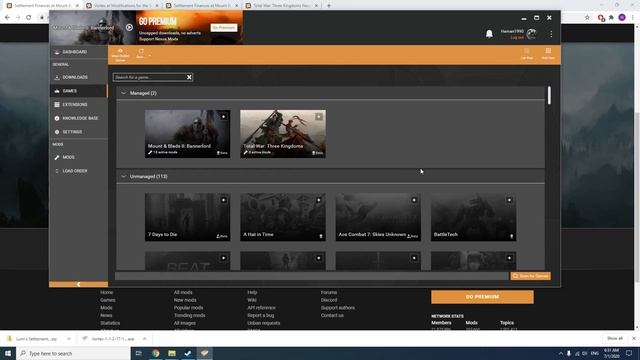Image resolution: width=640 pixels, height=360 pixels.
Task: Open Chrome extensions puzzle icon
Action: [611, 18]
